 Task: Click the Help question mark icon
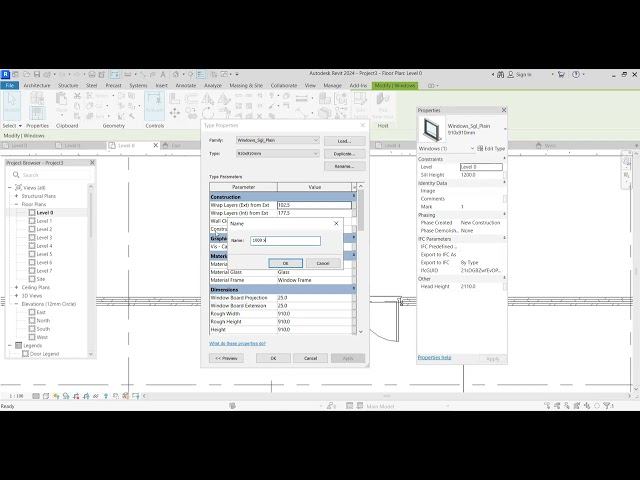click(576, 74)
